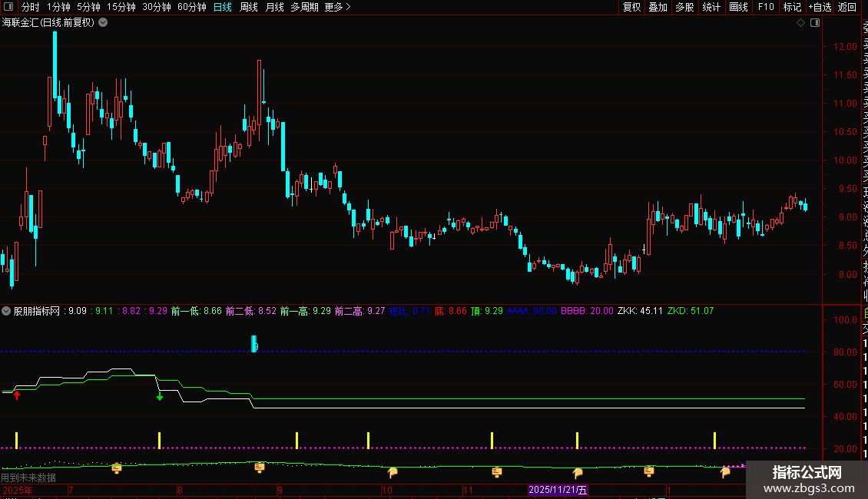
Task: Click the cyan bar marker above 80 line
Action: 254,344
